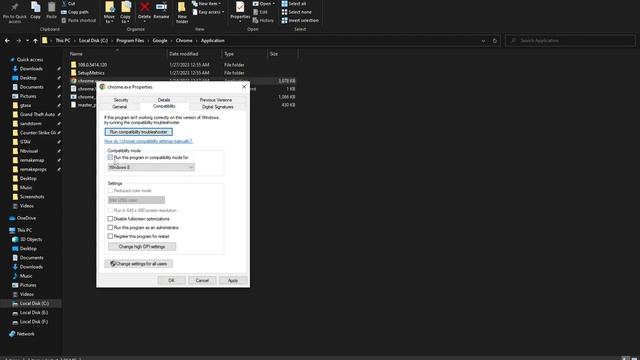Open OneDrive in the navigation pane
The height and width of the screenshot is (360, 640).
26,218
